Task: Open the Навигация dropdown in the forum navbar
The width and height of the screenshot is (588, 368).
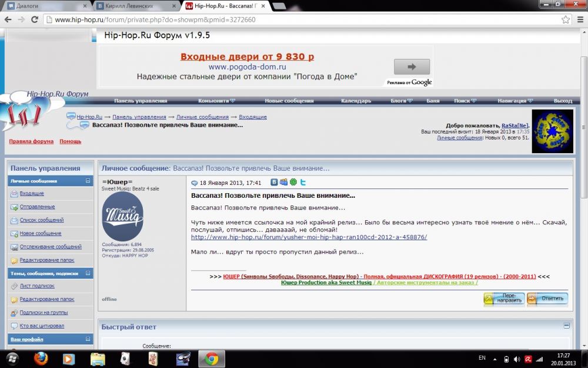Action: 515,101
